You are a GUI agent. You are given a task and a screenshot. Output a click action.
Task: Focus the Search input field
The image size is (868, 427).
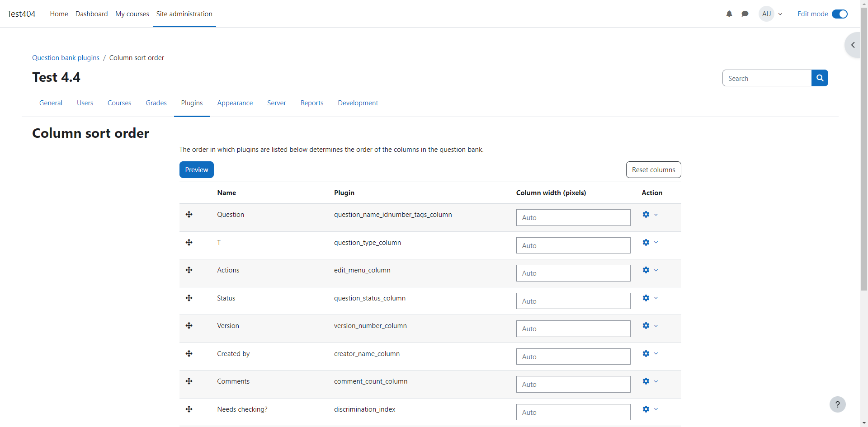767,78
